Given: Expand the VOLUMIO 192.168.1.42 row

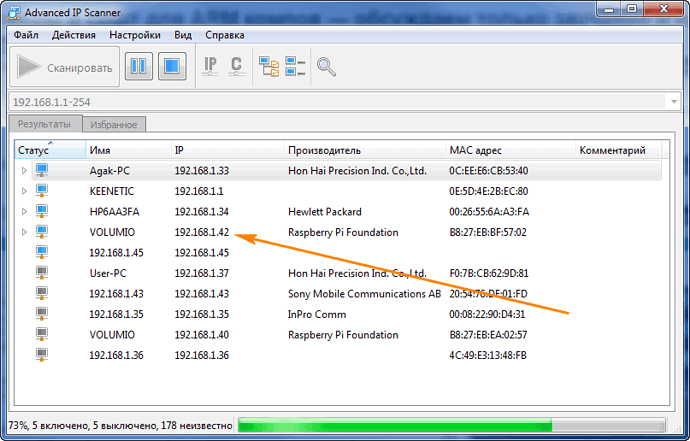Looking at the screenshot, I should coord(24,232).
